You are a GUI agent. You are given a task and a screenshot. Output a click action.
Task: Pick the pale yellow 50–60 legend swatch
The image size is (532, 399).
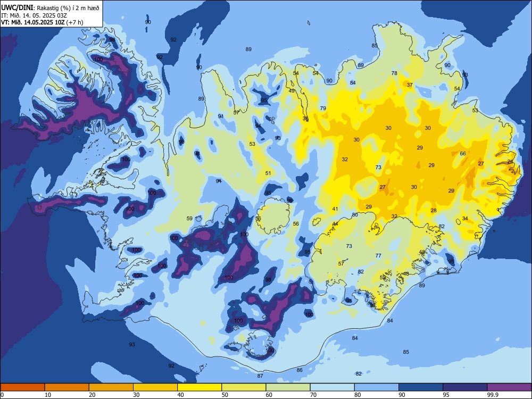point(244,387)
